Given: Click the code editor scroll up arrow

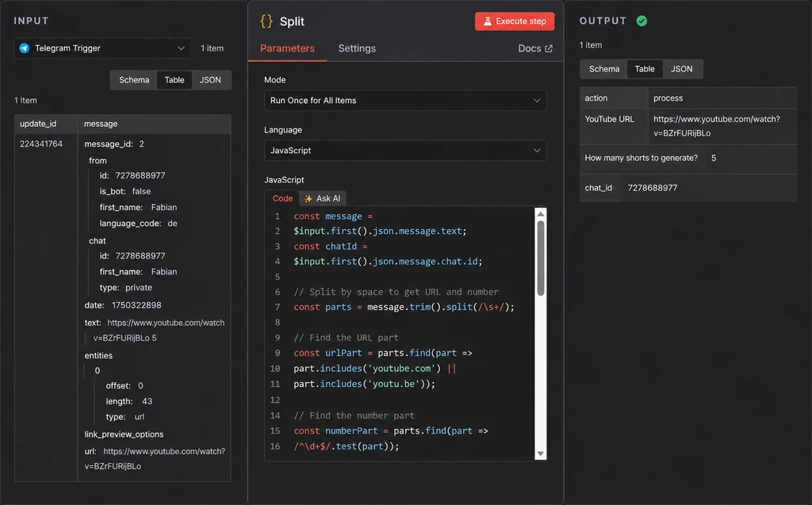Looking at the screenshot, I should coord(541,214).
